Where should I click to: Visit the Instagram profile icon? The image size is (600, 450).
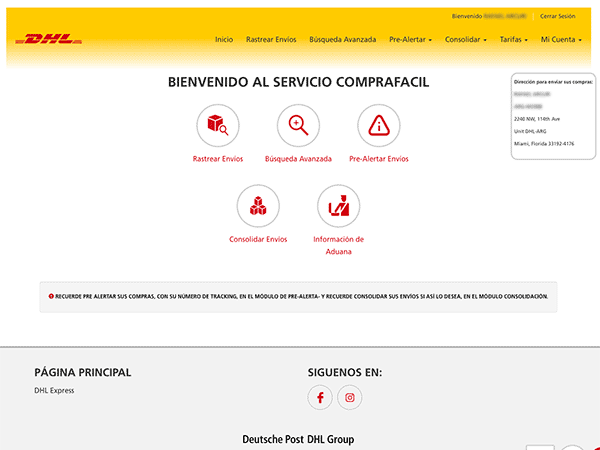(349, 398)
